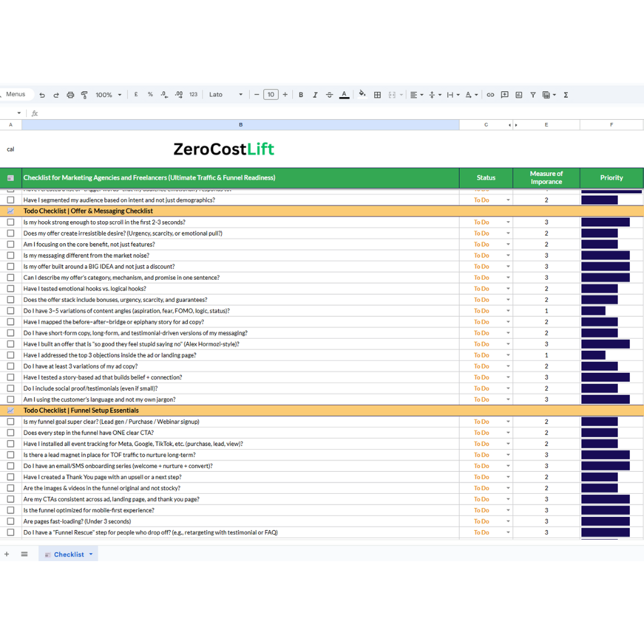The image size is (644, 644).
Task: Open the Lato font dropdown
Action: 225,95
